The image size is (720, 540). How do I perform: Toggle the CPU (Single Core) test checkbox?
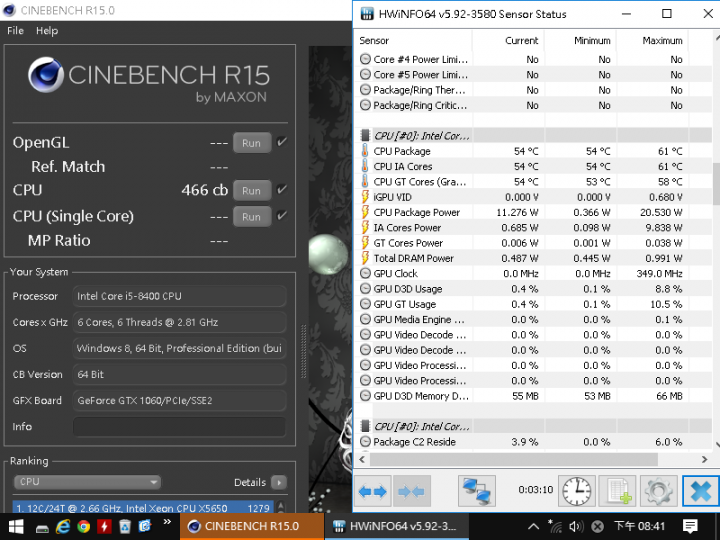pos(282,215)
